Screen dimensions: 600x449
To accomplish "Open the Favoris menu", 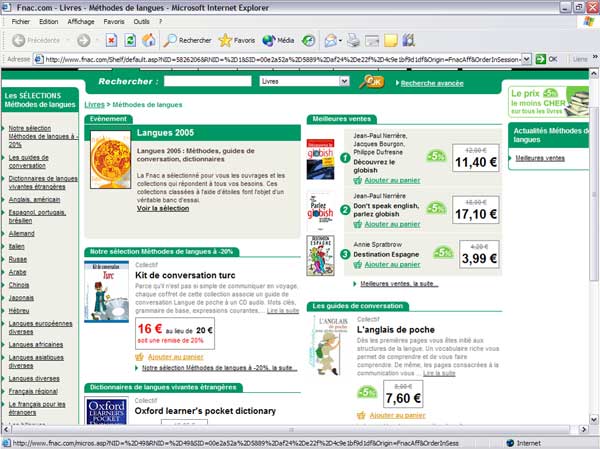I will tap(114, 22).
